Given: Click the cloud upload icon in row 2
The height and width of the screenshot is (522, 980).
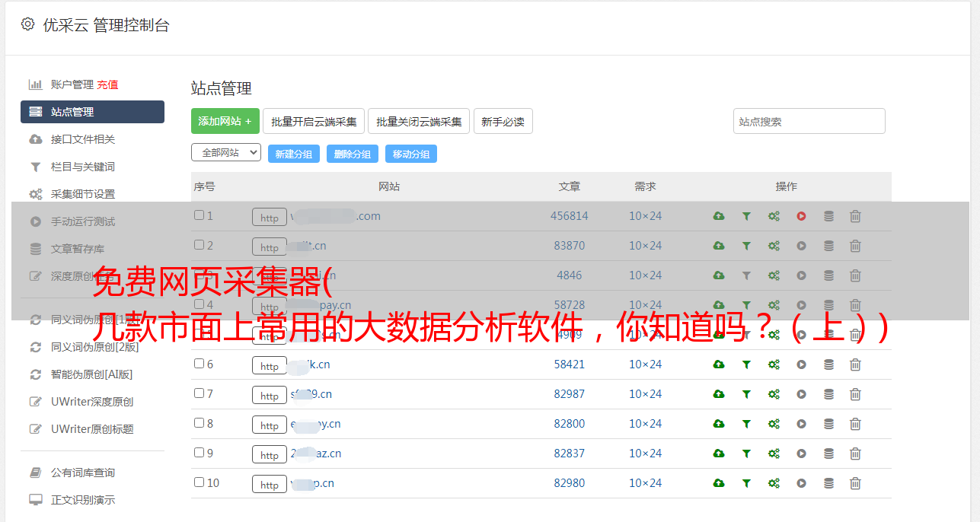Looking at the screenshot, I should pos(719,246).
